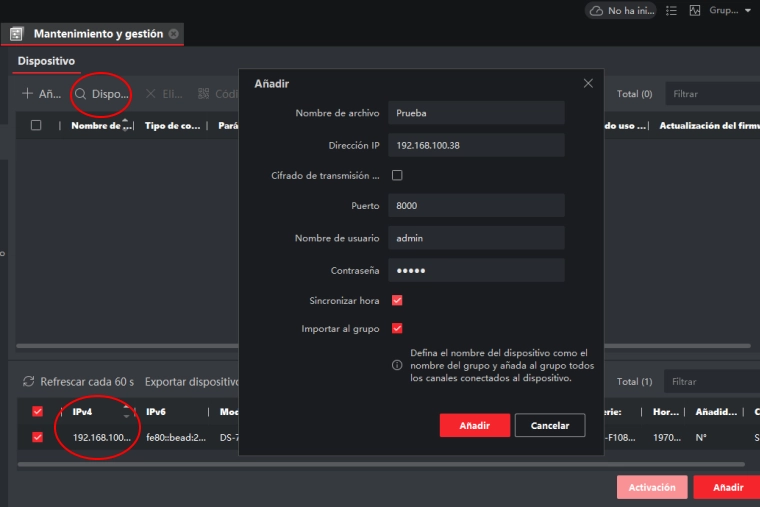The width and height of the screenshot is (760, 507).
Task: Switch to the Dispositivo tab
Action: click(x=46, y=61)
